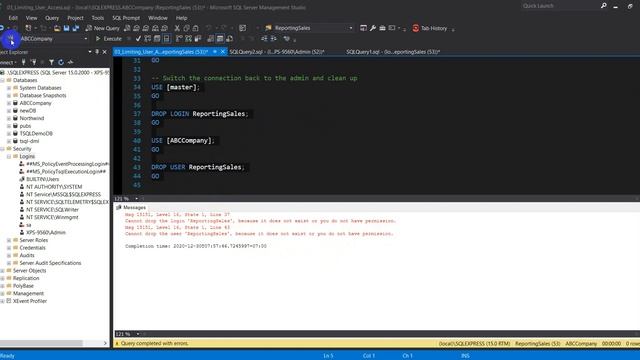Click the Paste icon in the toolbar

[x=196, y=28]
